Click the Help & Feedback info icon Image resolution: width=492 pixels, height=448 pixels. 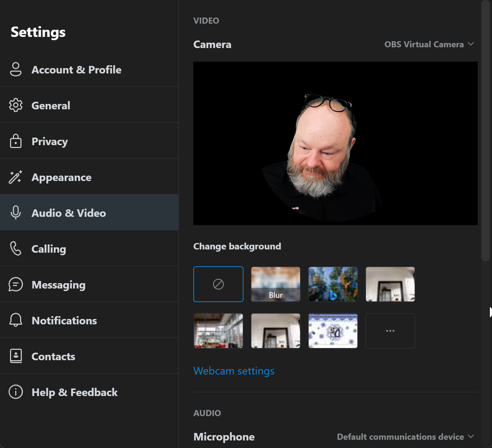click(x=16, y=392)
